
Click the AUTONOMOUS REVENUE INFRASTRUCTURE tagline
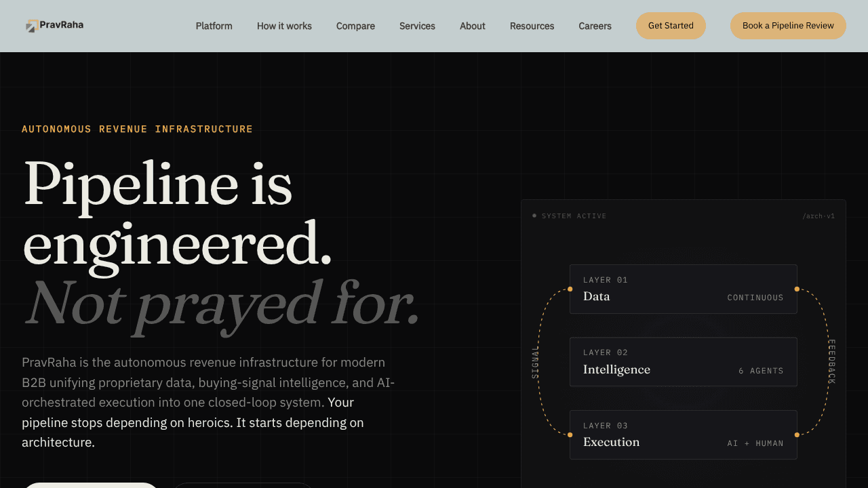click(137, 129)
